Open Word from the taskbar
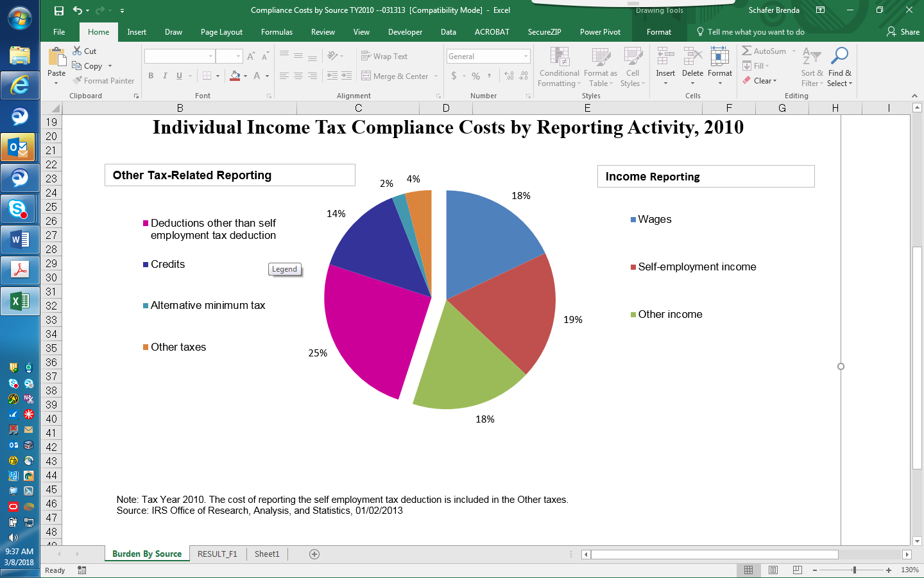This screenshot has width=924, height=578. pos(20,240)
